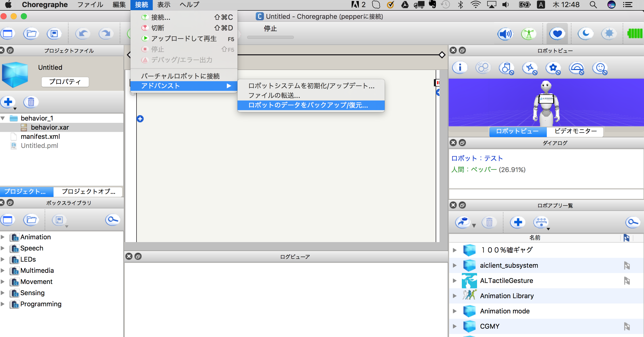Click the plus add app icon in app list

coord(518,222)
